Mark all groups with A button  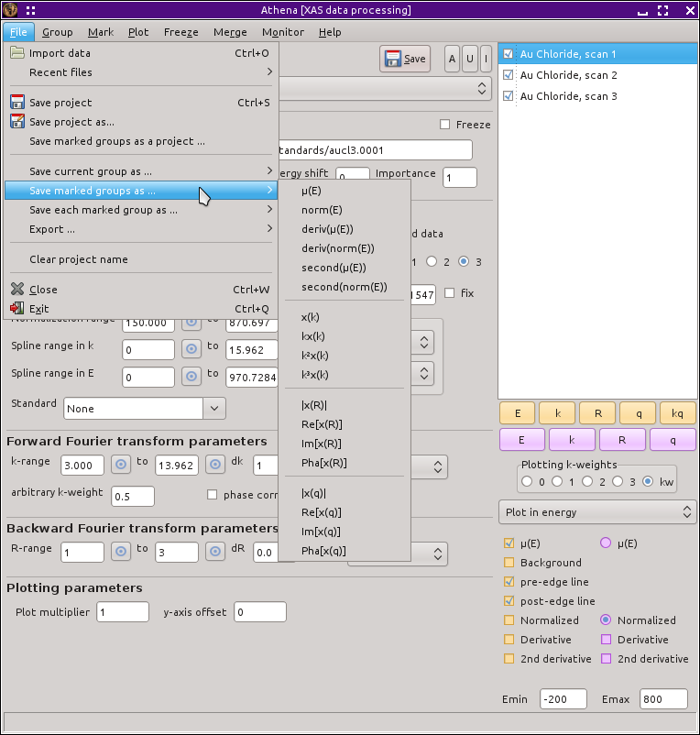(452, 59)
